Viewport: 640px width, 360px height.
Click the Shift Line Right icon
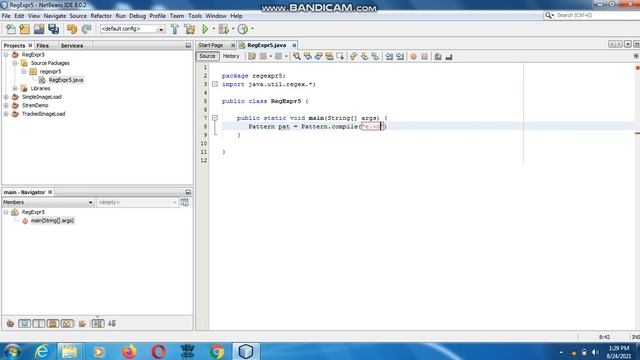point(400,56)
